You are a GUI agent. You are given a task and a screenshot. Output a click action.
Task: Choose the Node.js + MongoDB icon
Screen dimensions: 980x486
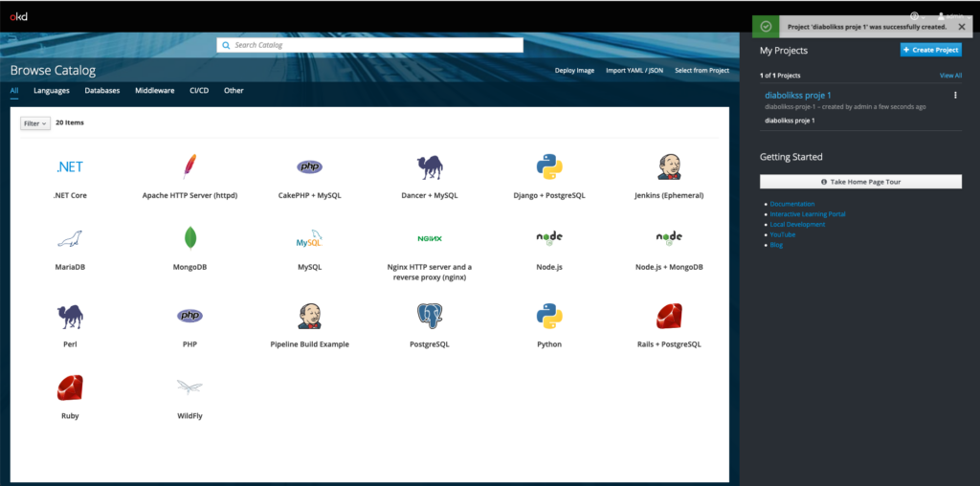(x=669, y=237)
